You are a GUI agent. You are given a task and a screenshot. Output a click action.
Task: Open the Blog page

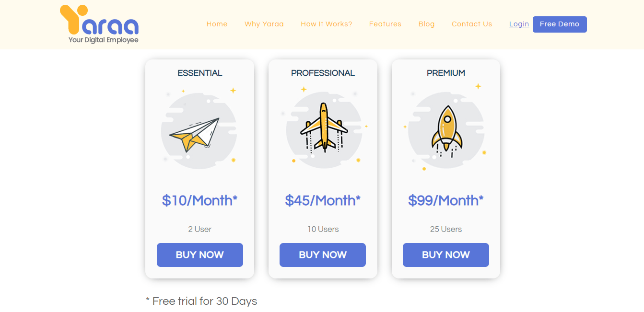426,24
